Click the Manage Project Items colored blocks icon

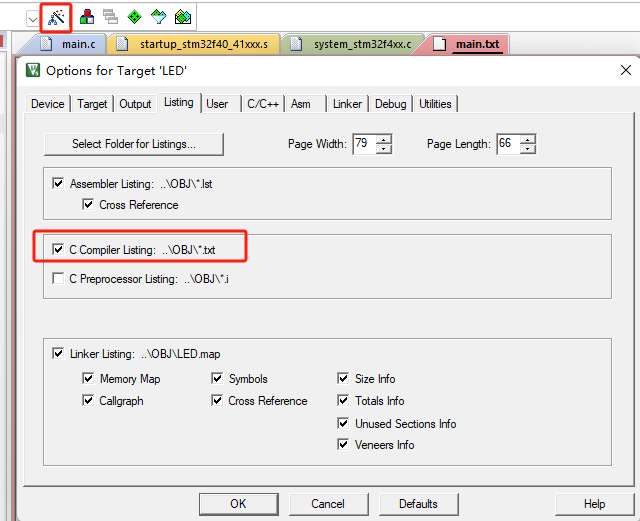pyautogui.click(x=87, y=16)
